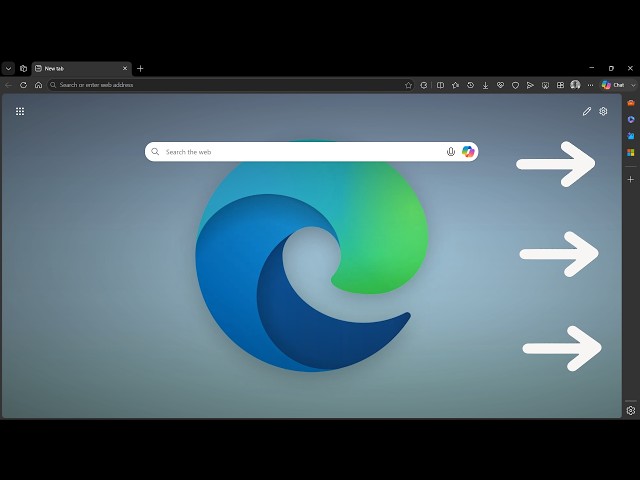The height and width of the screenshot is (480, 640).
Task: Open sidebar settings gear at bottom
Action: pyautogui.click(x=631, y=411)
